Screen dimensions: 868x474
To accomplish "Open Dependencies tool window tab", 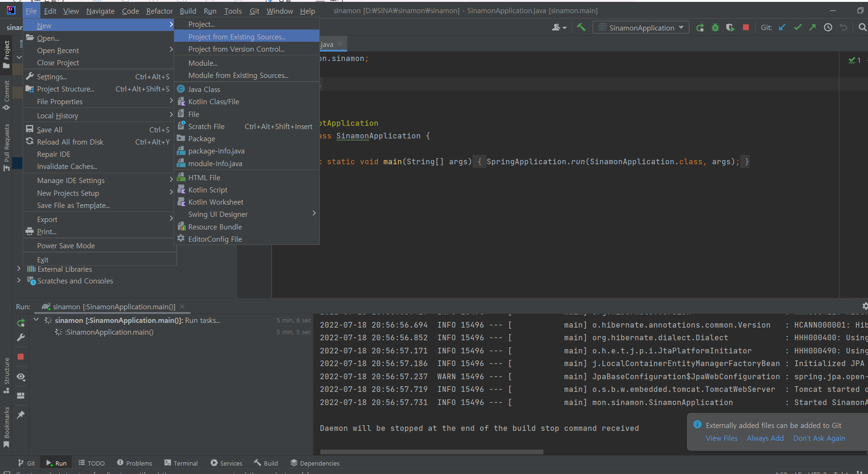I will click(x=315, y=463).
